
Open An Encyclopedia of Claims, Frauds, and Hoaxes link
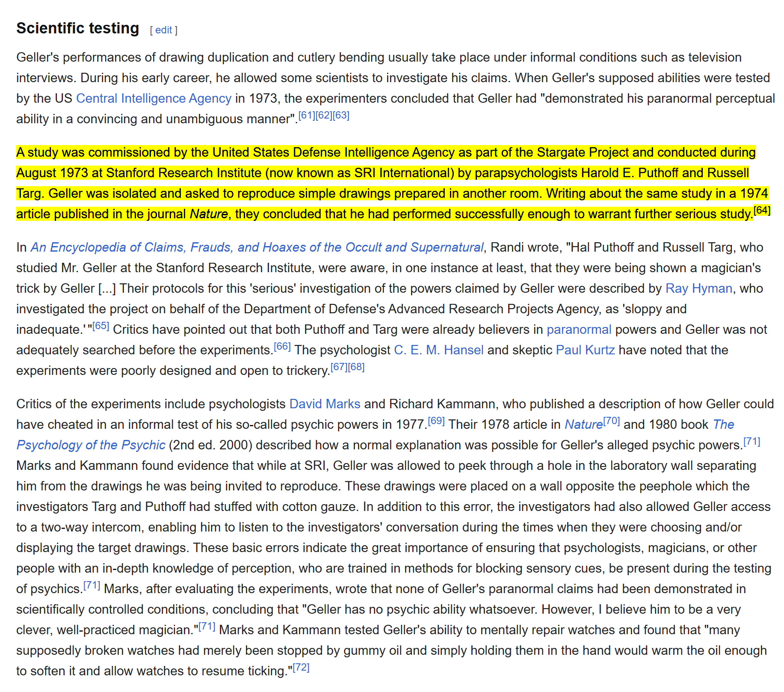pyautogui.click(x=257, y=247)
